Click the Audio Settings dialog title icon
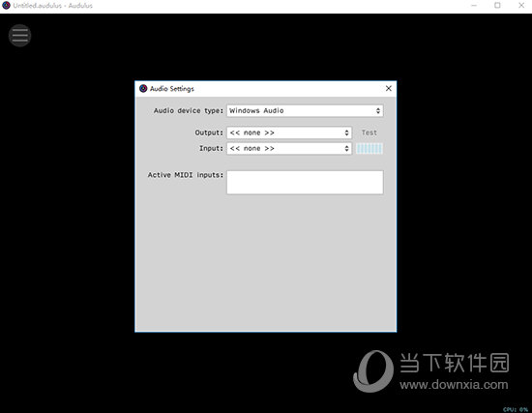 tap(143, 89)
